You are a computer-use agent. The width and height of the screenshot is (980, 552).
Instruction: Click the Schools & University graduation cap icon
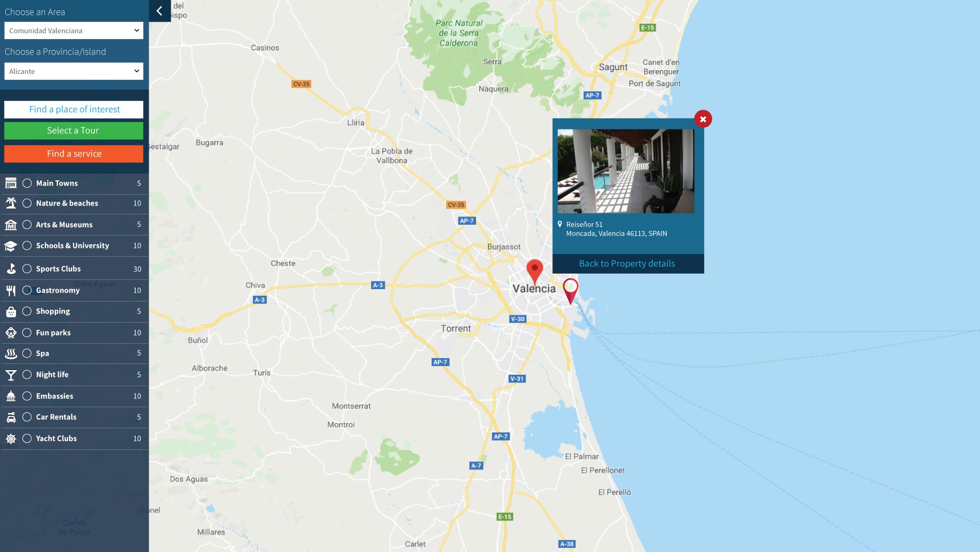tap(11, 246)
